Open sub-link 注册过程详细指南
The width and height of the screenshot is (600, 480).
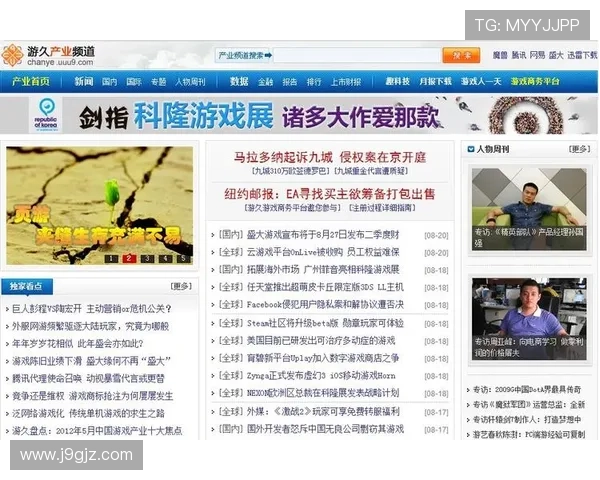(x=382, y=208)
